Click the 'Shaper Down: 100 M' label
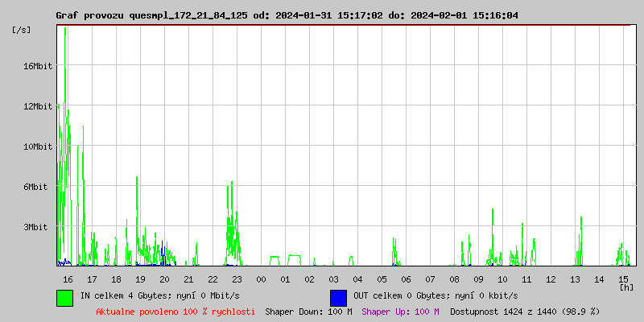 coord(308,311)
